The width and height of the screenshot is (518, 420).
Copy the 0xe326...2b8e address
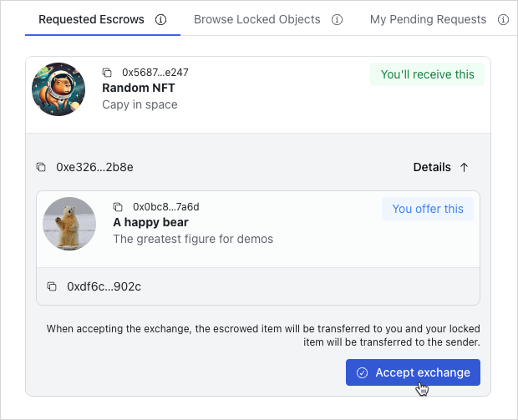point(41,167)
